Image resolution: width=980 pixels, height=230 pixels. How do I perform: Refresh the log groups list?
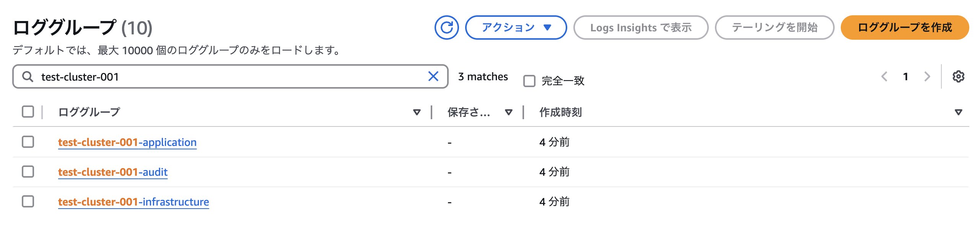[446, 28]
